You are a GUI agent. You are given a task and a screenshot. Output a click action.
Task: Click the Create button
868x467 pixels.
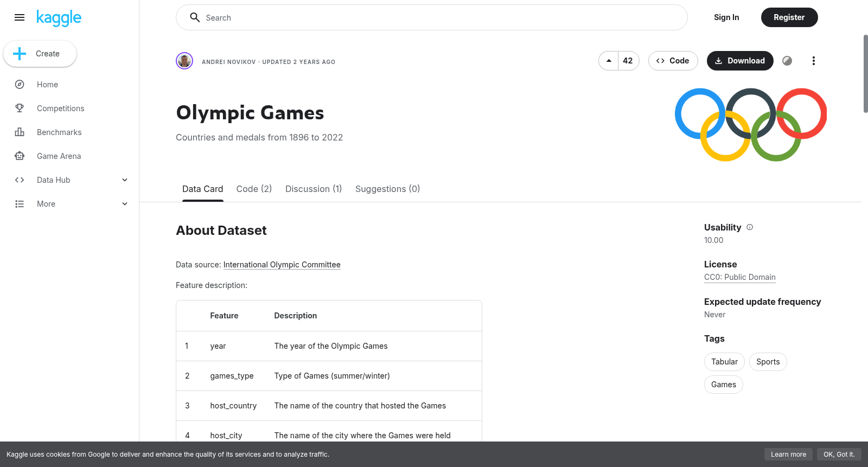click(40, 54)
